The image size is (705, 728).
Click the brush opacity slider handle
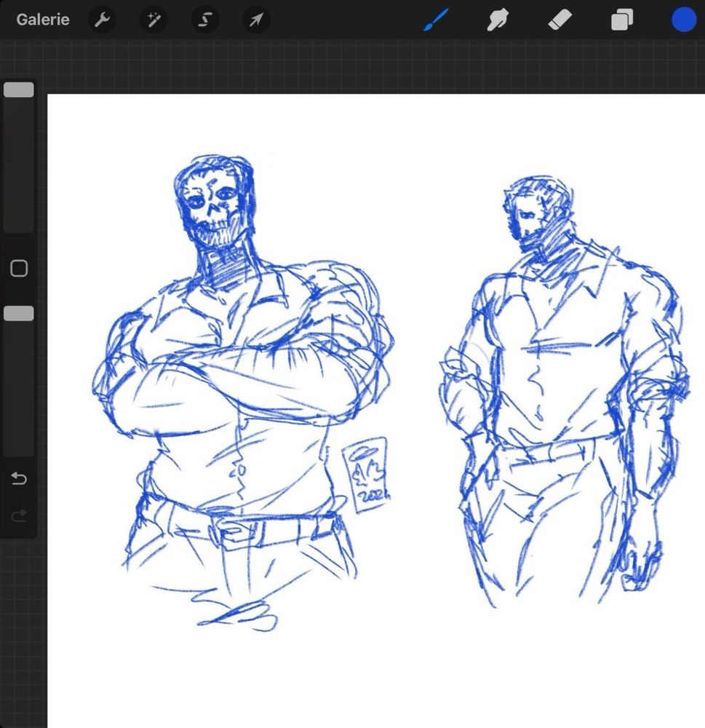tap(19, 314)
